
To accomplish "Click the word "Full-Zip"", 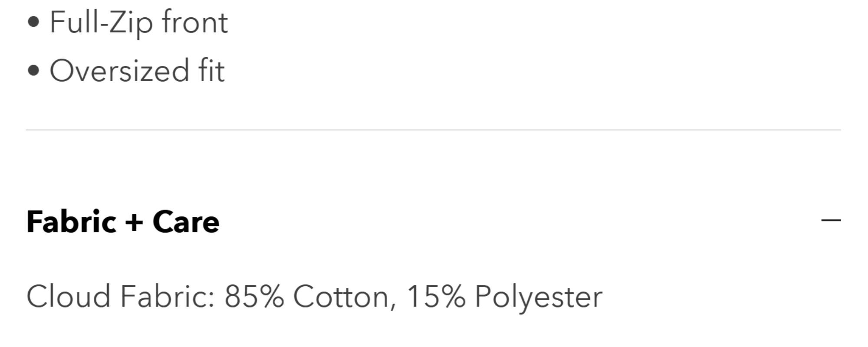I will (101, 22).
